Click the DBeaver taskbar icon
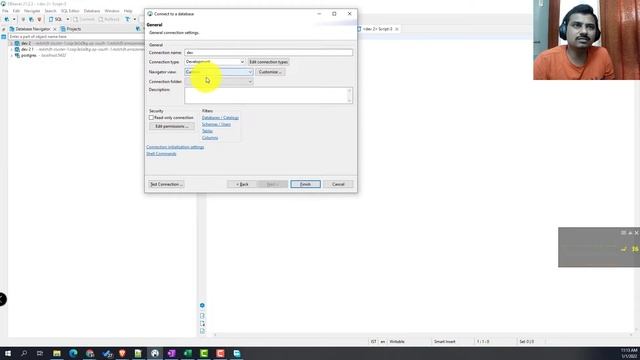The image size is (640, 360). click(x=155, y=353)
